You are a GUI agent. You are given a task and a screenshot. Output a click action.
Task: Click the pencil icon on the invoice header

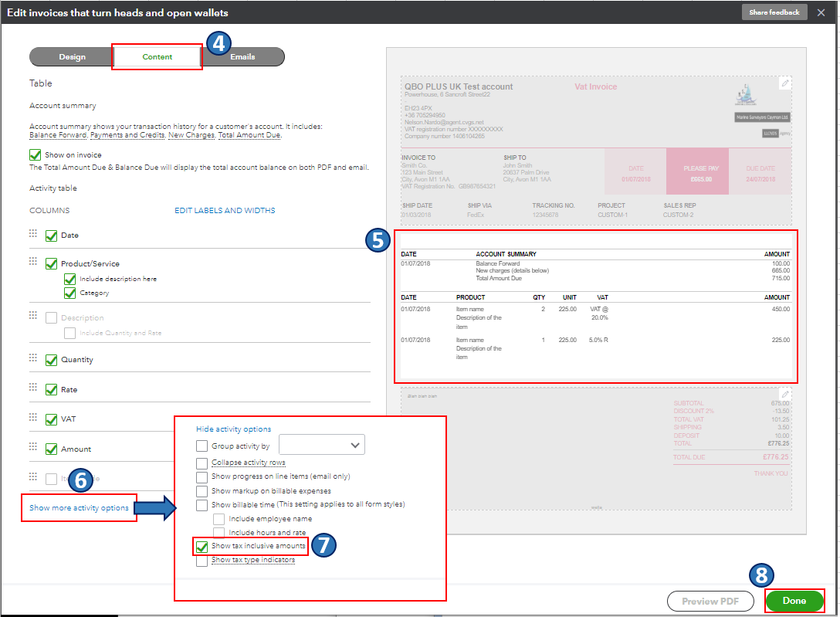click(x=784, y=83)
